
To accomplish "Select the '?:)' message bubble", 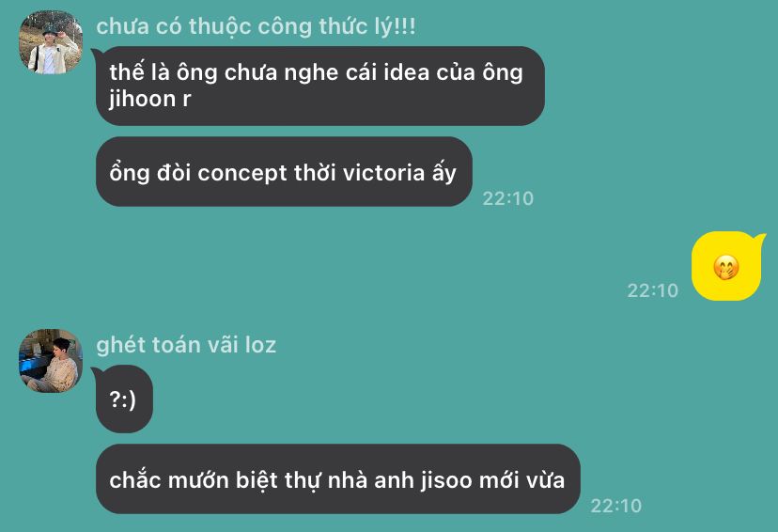I will (x=124, y=399).
